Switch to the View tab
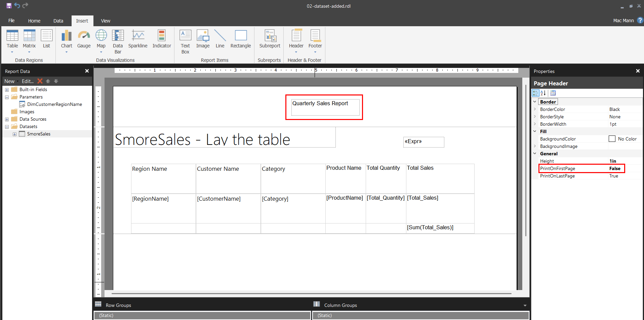Viewport: 644px width, 320px height. [x=106, y=21]
